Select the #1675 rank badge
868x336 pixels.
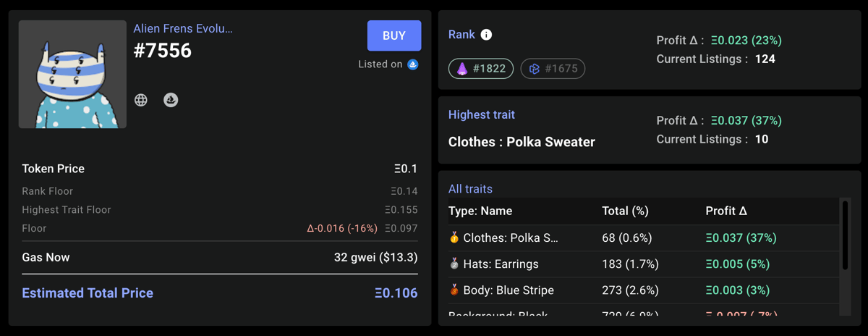[553, 69]
